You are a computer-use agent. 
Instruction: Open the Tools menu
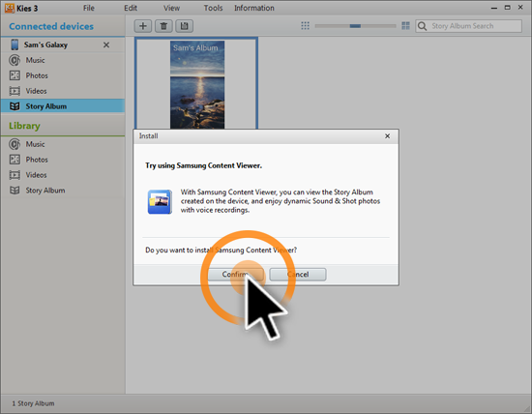213,8
